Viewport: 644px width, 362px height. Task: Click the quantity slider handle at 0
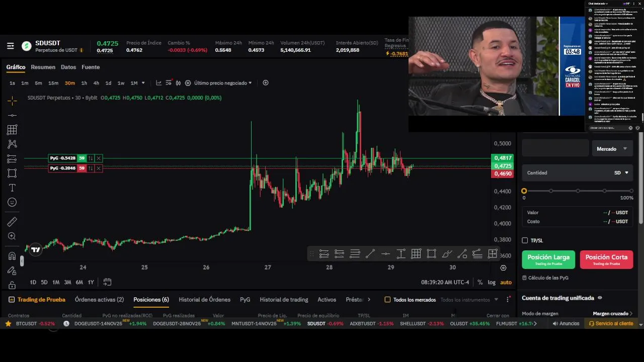coord(524,191)
